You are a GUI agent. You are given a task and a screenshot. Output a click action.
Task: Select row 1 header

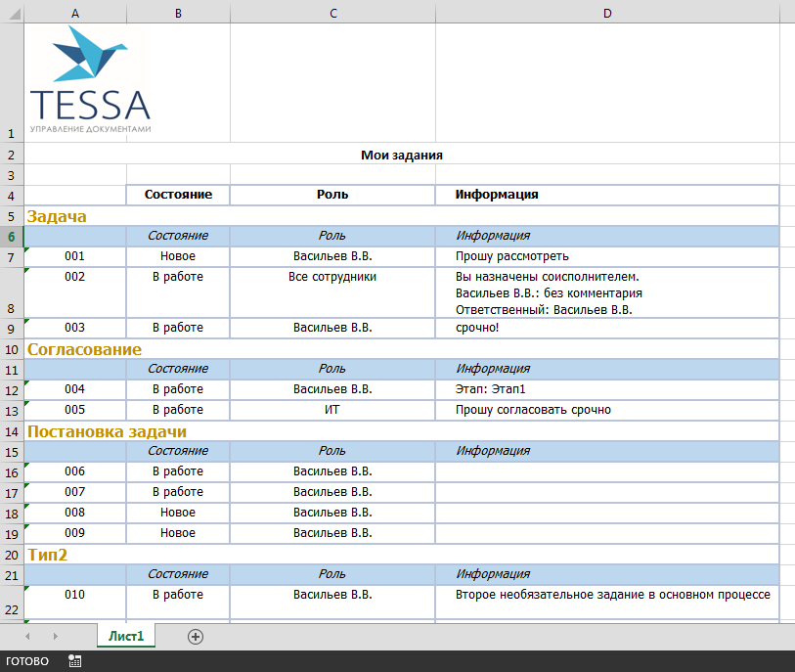[x=11, y=83]
